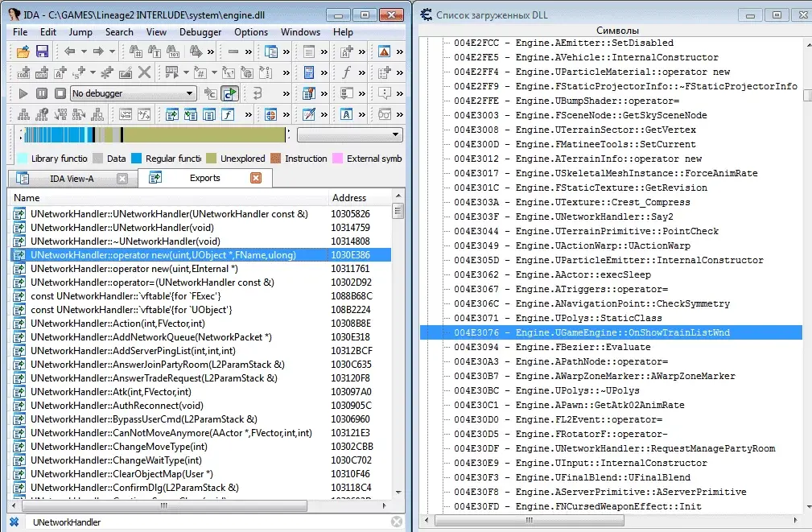Image resolution: width=812 pixels, height=532 pixels.
Task: Open a file with the folder icon
Action: pos(23,52)
